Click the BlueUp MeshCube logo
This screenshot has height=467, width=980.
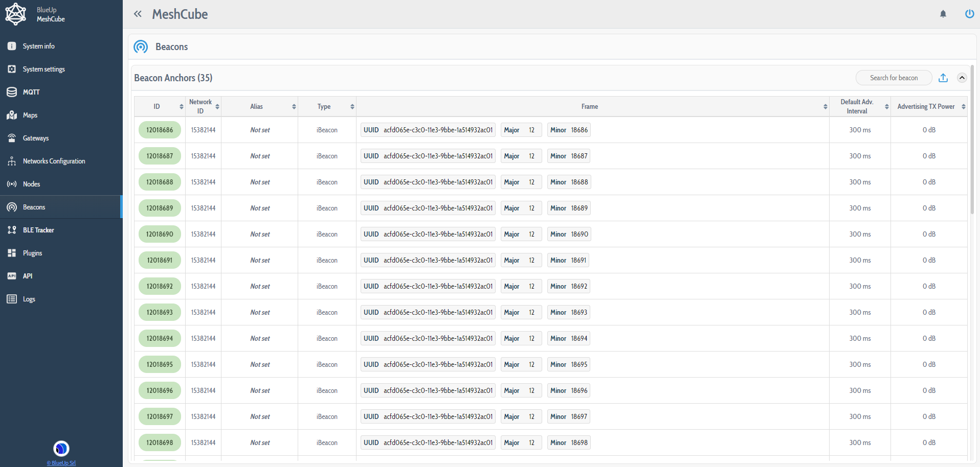(x=16, y=14)
